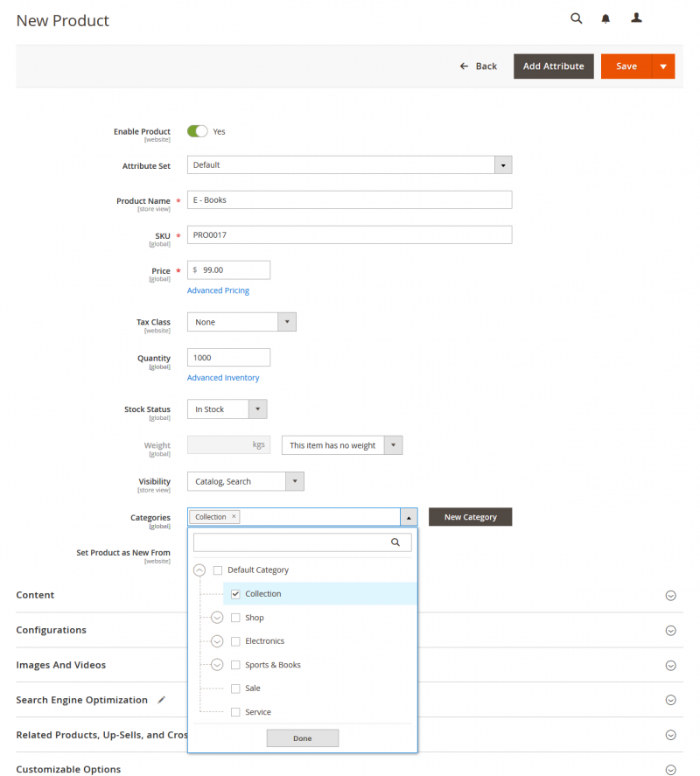Click the pencil icon next to Search Engine Optimization
This screenshot has height=776, width=700.
161,700
